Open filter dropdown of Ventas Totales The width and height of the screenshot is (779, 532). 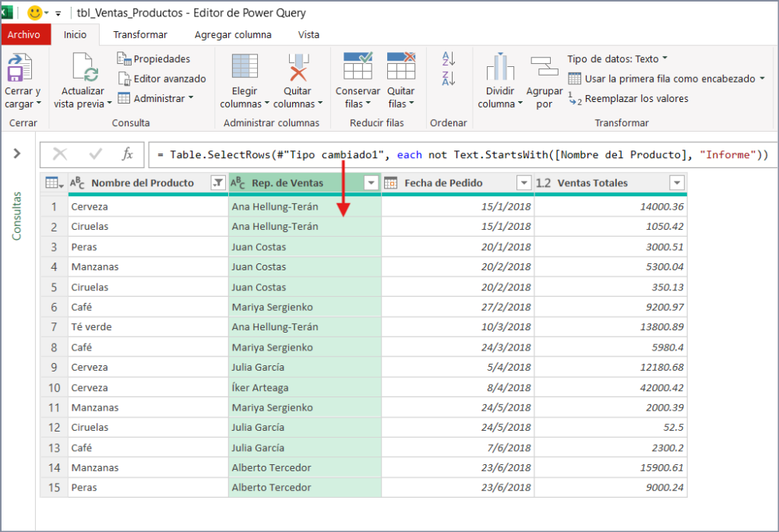(677, 183)
